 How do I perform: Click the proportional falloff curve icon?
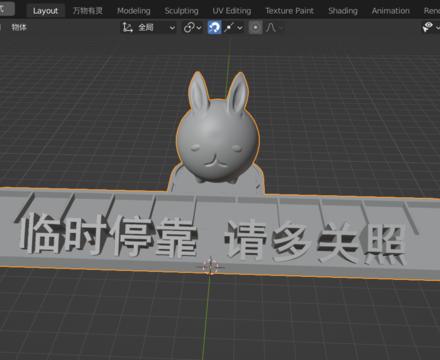[x=271, y=27]
